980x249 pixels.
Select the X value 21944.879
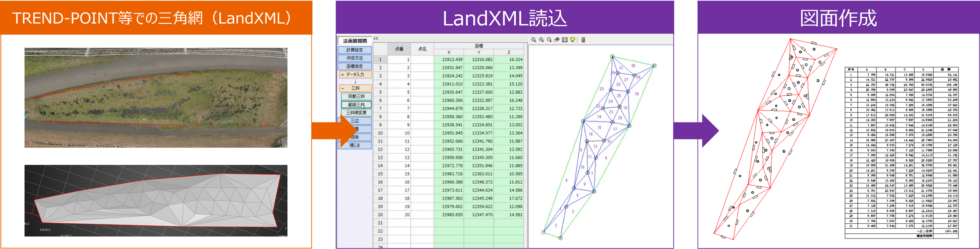pyautogui.click(x=449, y=109)
